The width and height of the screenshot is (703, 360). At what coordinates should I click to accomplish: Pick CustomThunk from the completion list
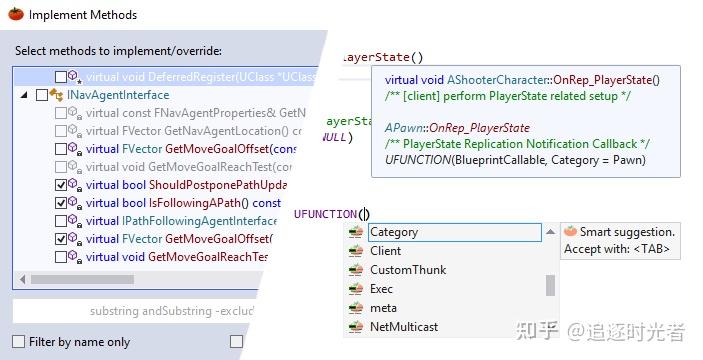pyautogui.click(x=408, y=270)
